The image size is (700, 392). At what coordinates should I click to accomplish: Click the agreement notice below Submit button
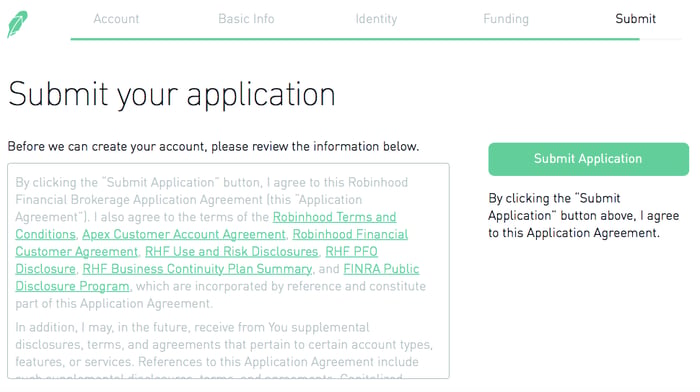[x=583, y=216]
